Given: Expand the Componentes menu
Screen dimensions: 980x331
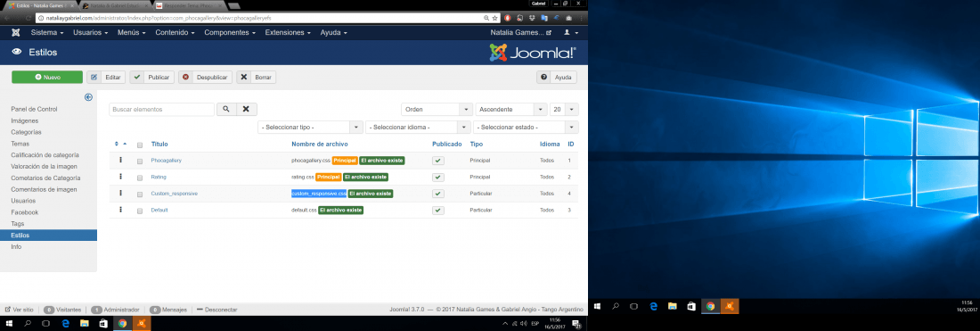Looking at the screenshot, I should pyautogui.click(x=230, y=32).
